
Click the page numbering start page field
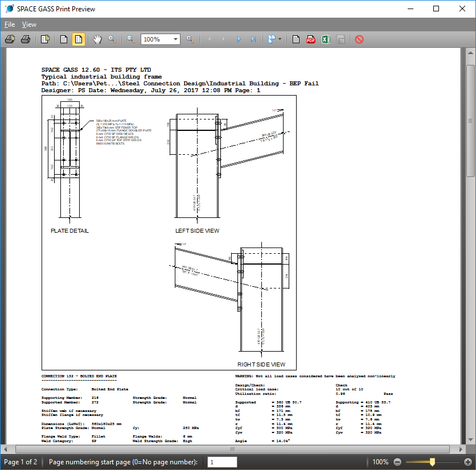tap(222, 462)
